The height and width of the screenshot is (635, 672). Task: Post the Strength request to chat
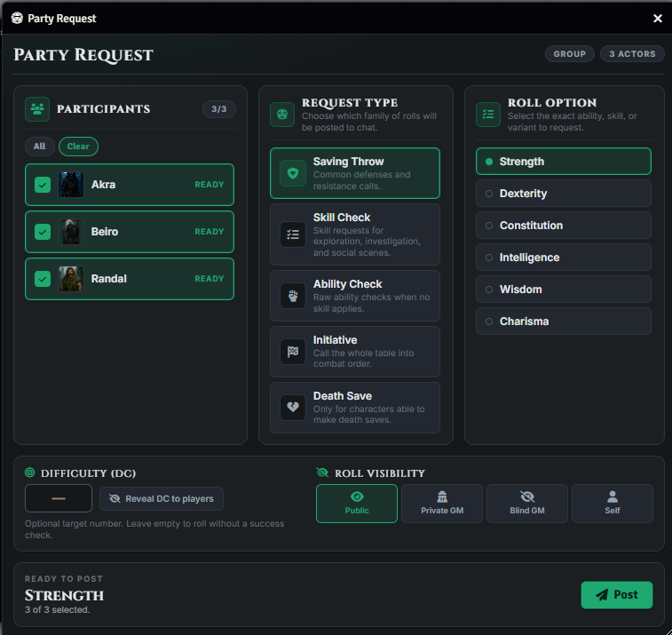pos(617,595)
